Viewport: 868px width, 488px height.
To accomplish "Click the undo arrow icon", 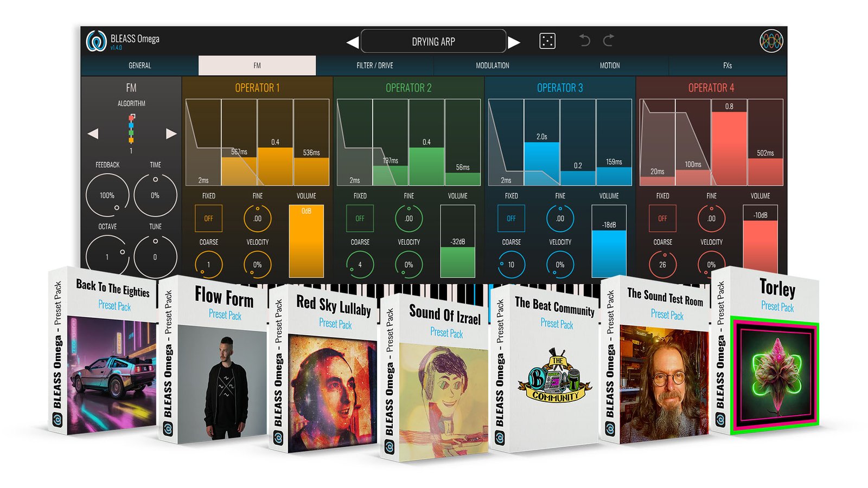I will (584, 41).
